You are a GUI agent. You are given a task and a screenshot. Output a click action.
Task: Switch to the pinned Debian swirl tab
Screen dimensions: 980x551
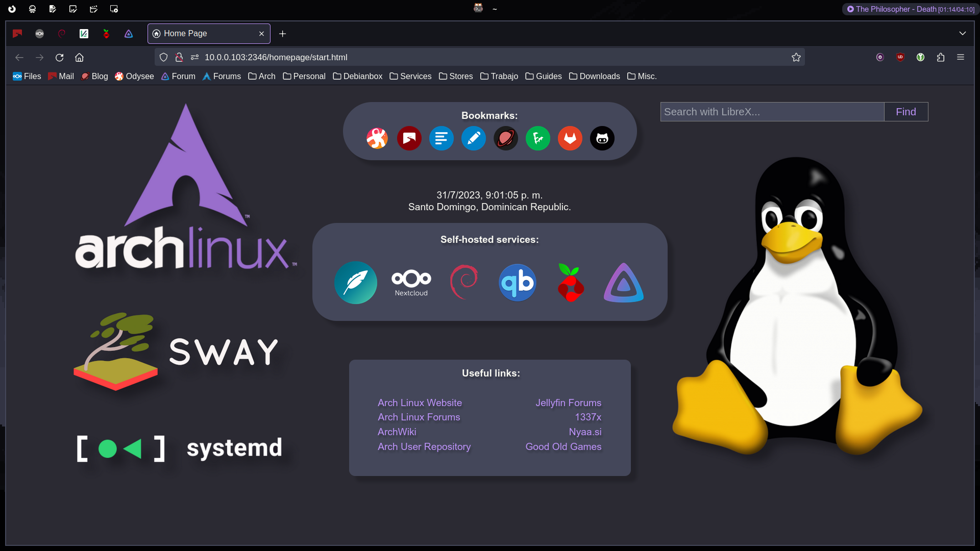[x=62, y=33]
